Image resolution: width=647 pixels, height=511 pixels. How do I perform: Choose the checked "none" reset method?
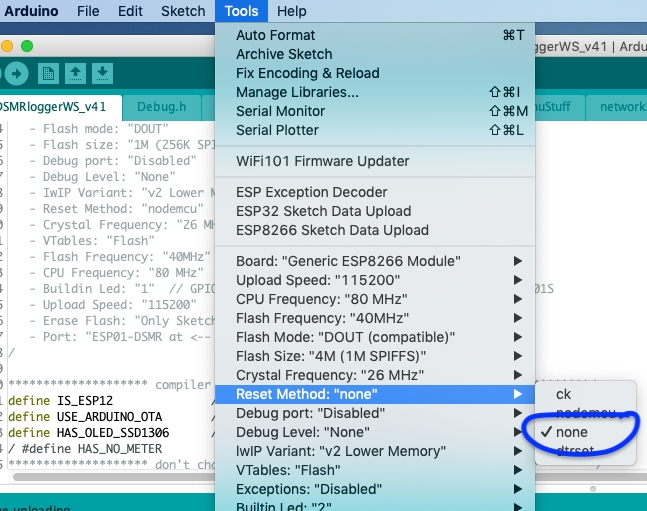[x=572, y=432]
